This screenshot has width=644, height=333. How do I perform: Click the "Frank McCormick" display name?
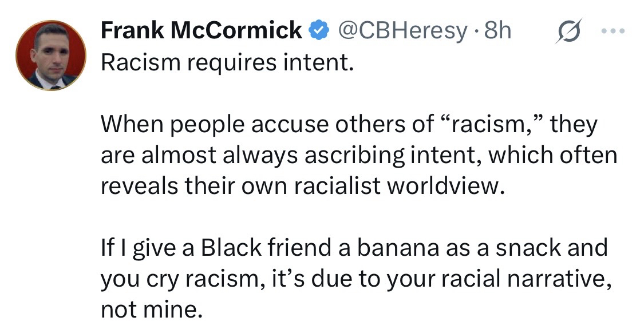click(202, 30)
